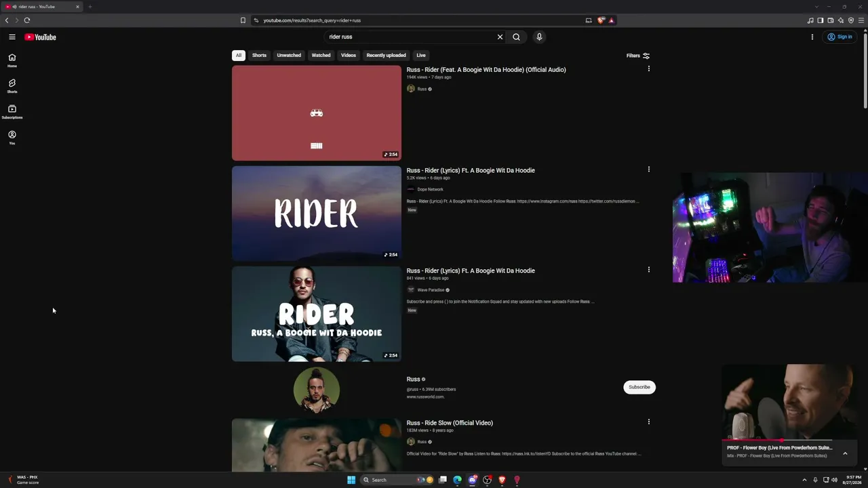Open the You section in the sidebar
This screenshot has width=868, height=488.
point(12,138)
